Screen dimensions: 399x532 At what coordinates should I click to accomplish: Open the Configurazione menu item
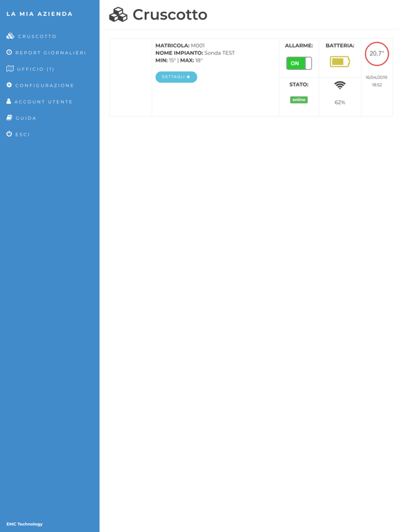click(x=40, y=85)
